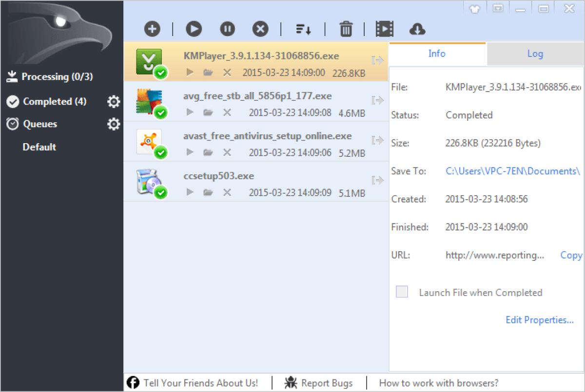Open Edit Properties dialog
Screen dimensions: 585x392
click(x=540, y=319)
